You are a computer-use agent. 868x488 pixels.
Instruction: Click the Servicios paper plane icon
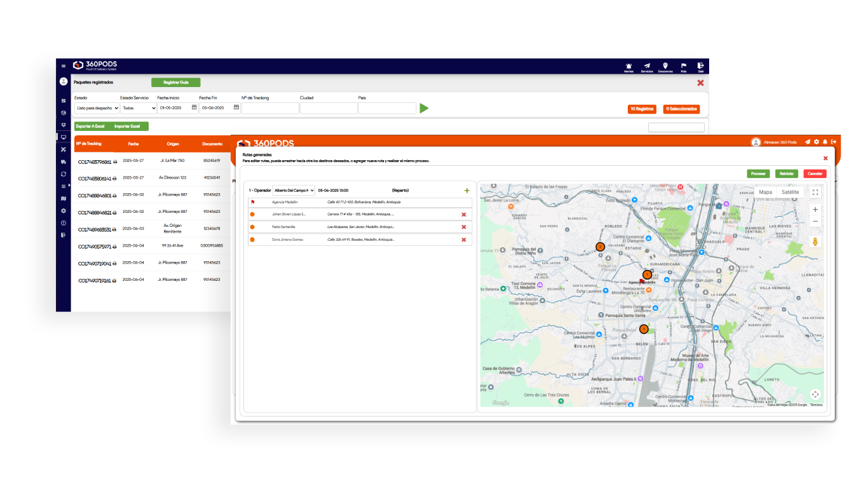point(647,66)
